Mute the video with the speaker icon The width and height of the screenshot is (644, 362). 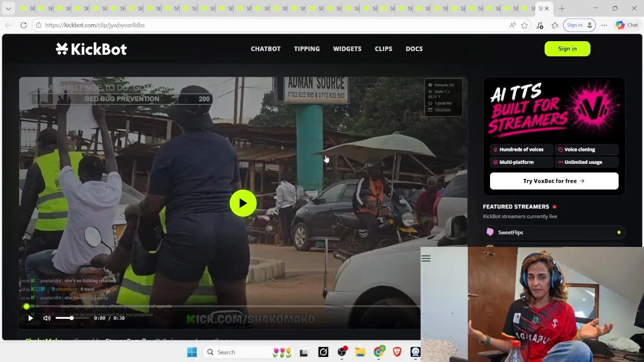tap(47, 318)
